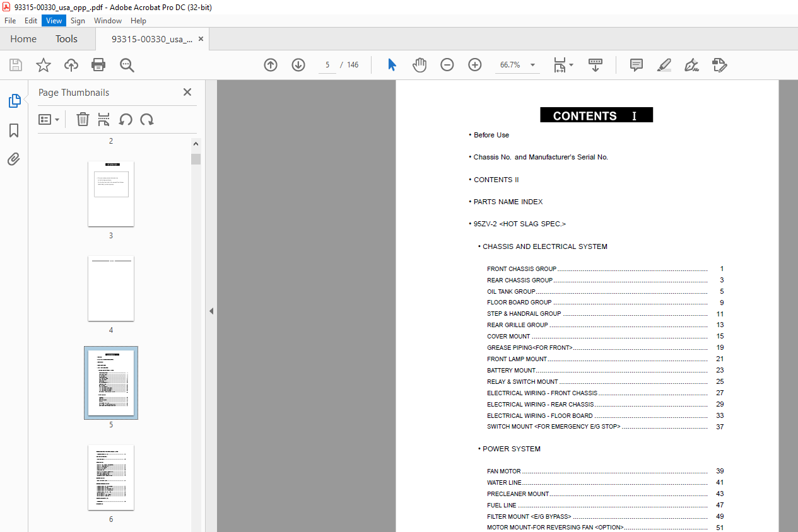
Task: Click the upload to cloud icon
Action: pyautogui.click(x=71, y=65)
